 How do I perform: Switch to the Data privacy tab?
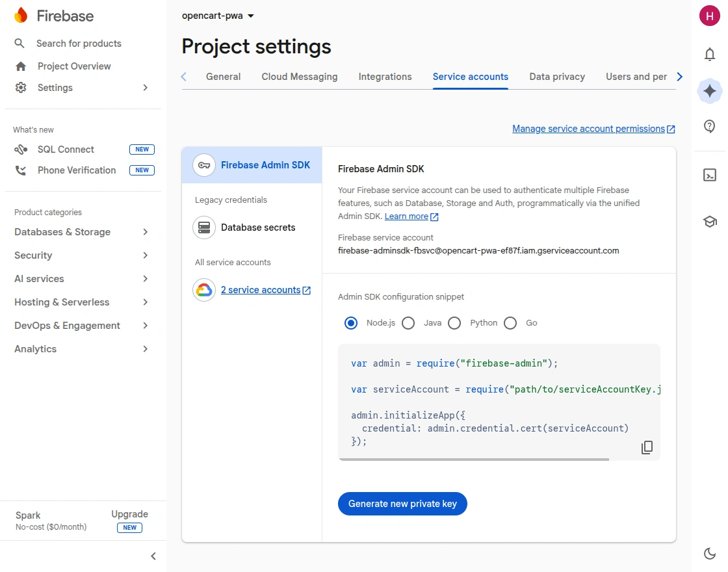557,77
